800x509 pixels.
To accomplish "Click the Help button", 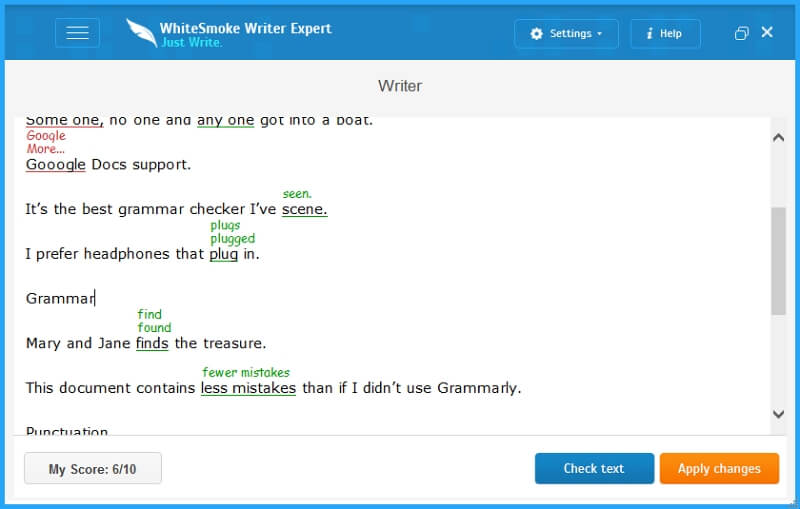I will [x=664, y=33].
